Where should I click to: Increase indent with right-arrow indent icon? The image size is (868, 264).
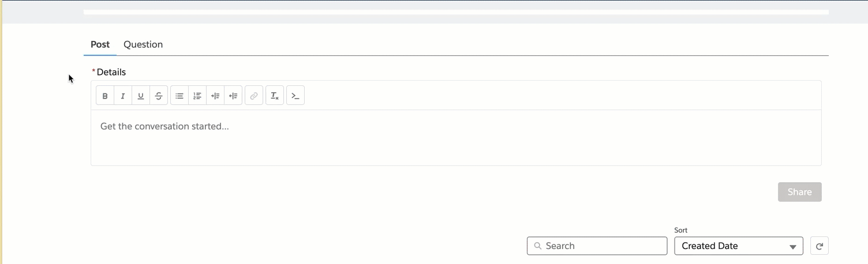(215, 96)
